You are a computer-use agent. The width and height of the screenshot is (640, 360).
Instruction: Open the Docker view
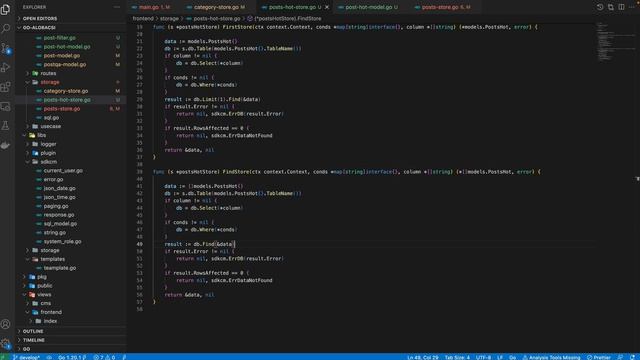[x=6, y=145]
